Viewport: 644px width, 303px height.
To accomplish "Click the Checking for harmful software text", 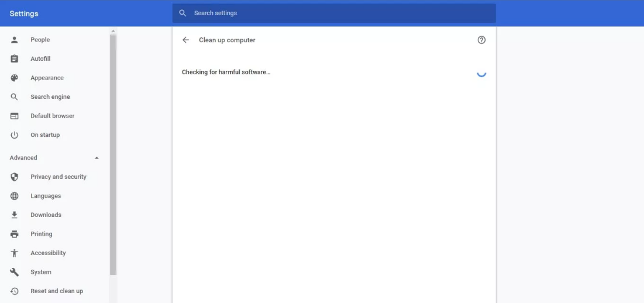I will click(x=226, y=73).
